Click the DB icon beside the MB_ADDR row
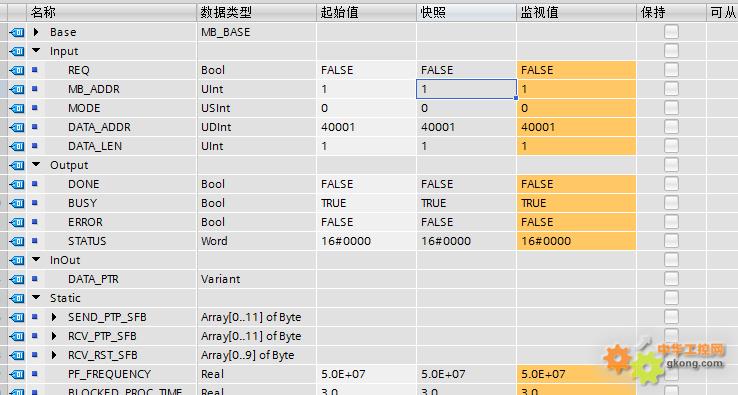The image size is (738, 395). (17, 89)
